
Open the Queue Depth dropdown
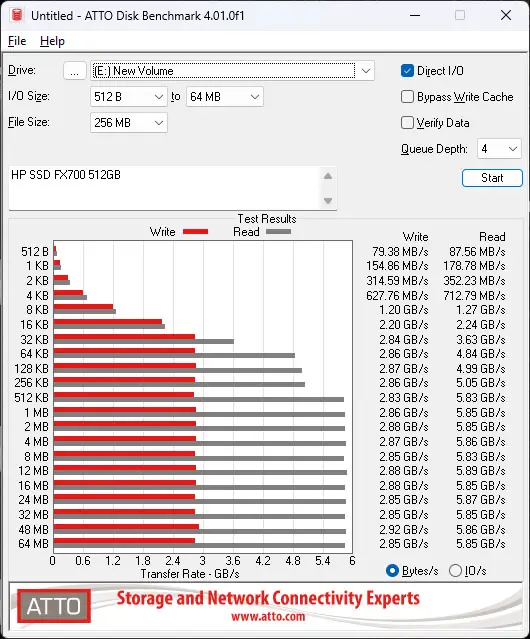coord(499,149)
